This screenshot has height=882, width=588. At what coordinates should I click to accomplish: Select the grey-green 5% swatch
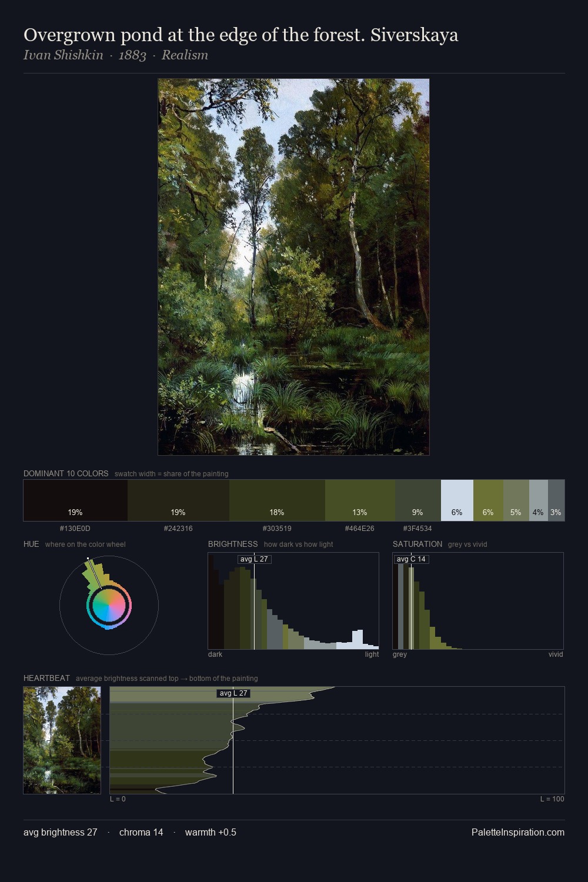[516, 500]
